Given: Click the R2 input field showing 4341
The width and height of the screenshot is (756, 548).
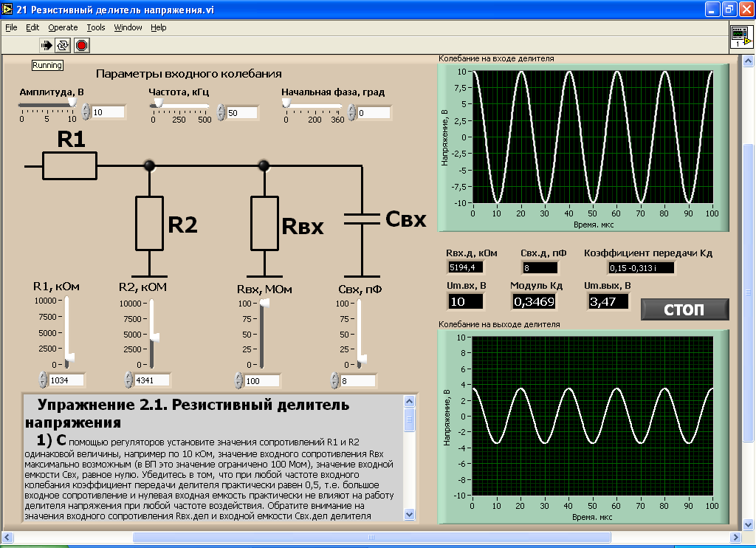Looking at the screenshot, I should point(152,380).
